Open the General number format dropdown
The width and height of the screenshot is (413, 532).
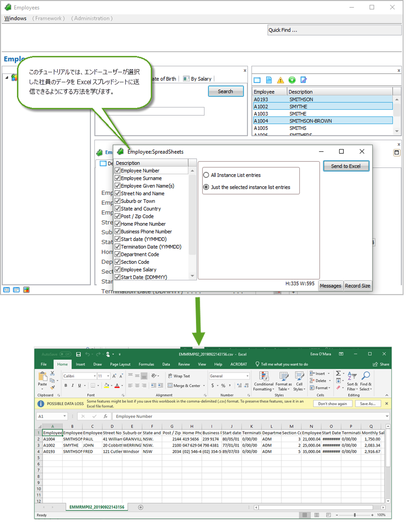pos(247,376)
